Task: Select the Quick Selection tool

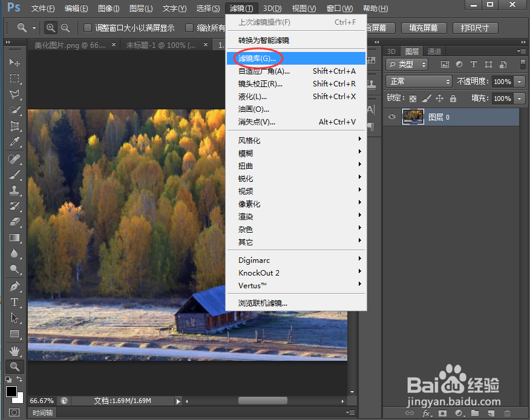Action: click(x=15, y=110)
